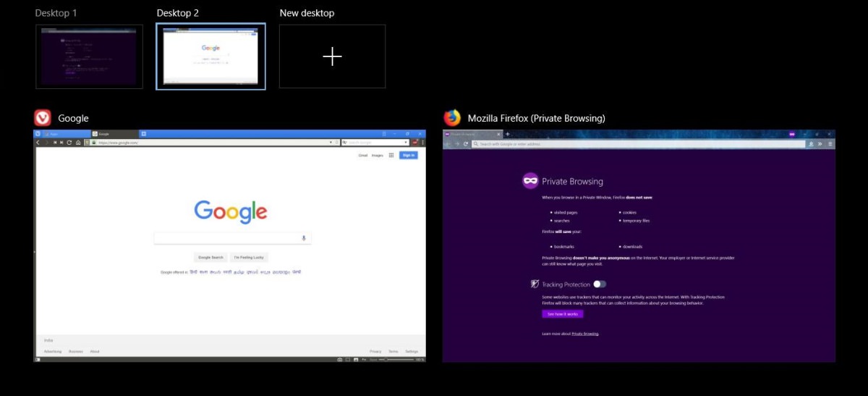Switch to the Google tab in Vivaldi
This screenshot has height=396, width=868.
tap(114, 134)
